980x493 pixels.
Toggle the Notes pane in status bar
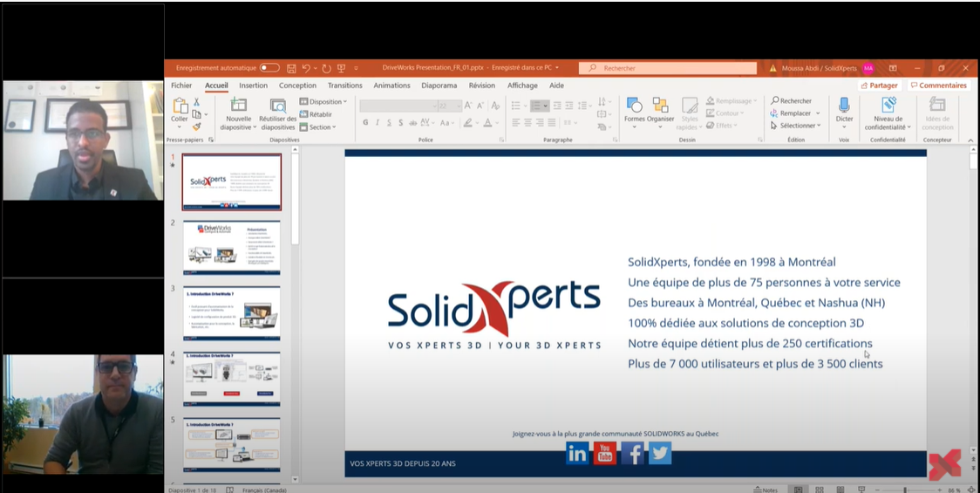[766, 490]
